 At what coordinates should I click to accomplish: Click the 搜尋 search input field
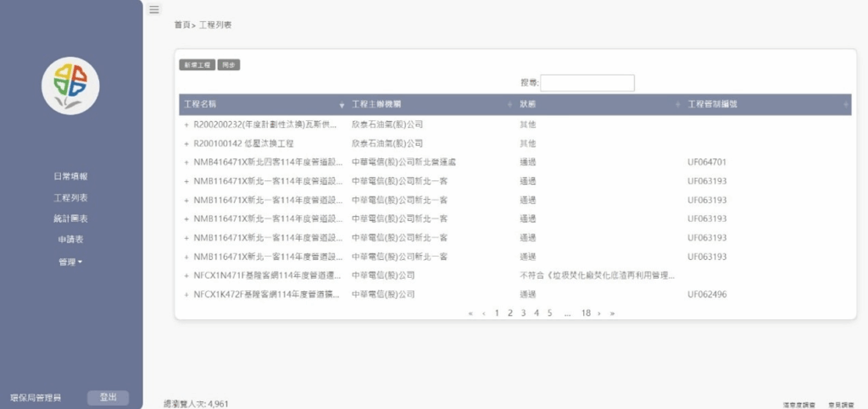coord(587,83)
